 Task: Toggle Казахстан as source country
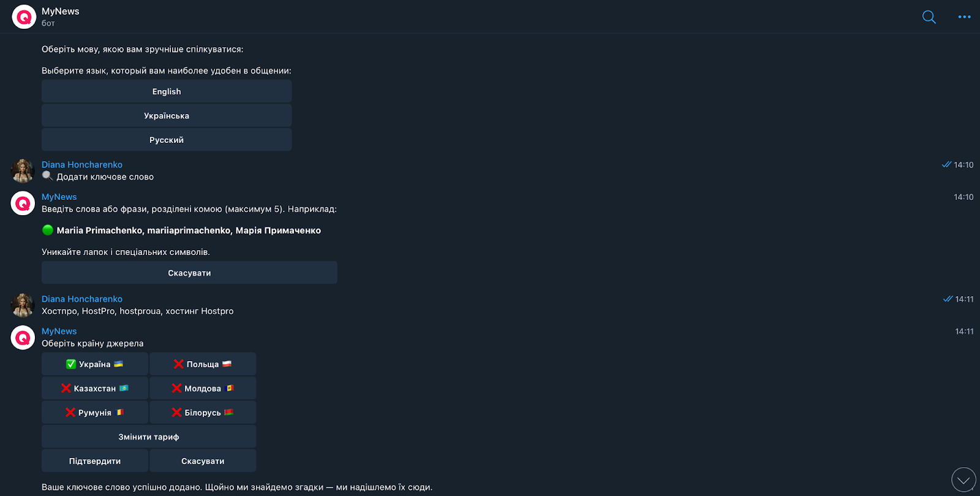(x=95, y=388)
